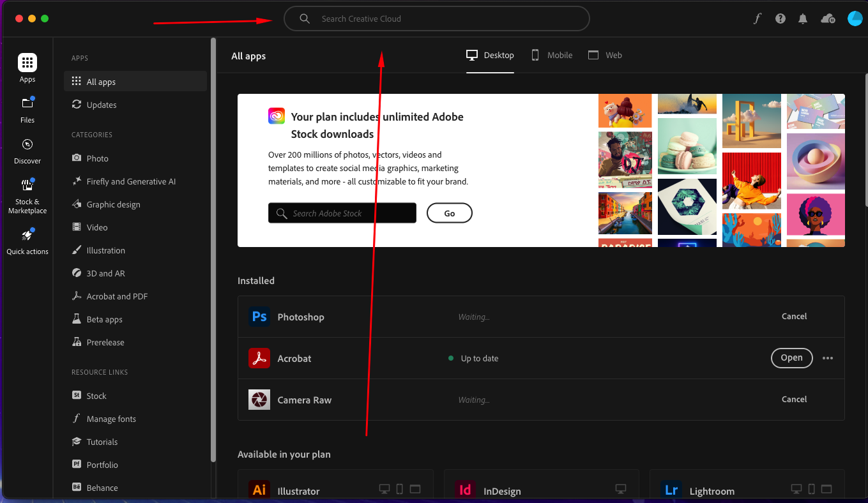Select All apps in sidebar
This screenshot has width=868, height=503.
[135, 82]
